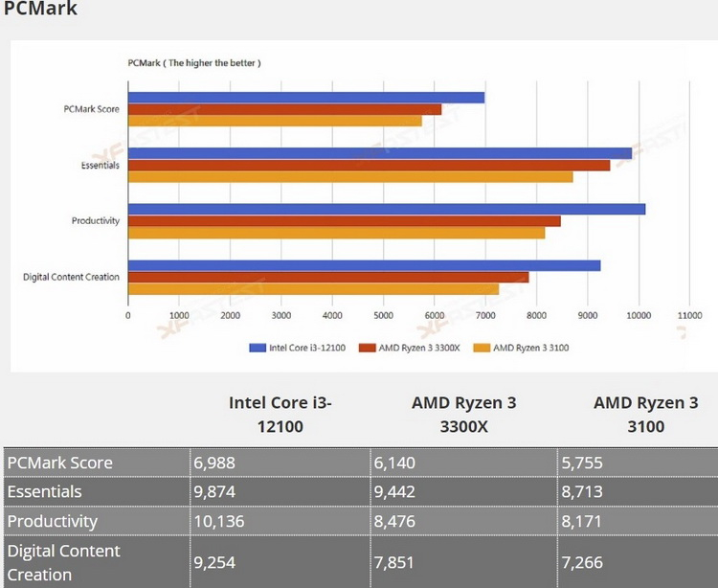This screenshot has height=588, width=718.
Task: Click the chart title 'PCMark ( The higher the better )'
Action: click(194, 62)
